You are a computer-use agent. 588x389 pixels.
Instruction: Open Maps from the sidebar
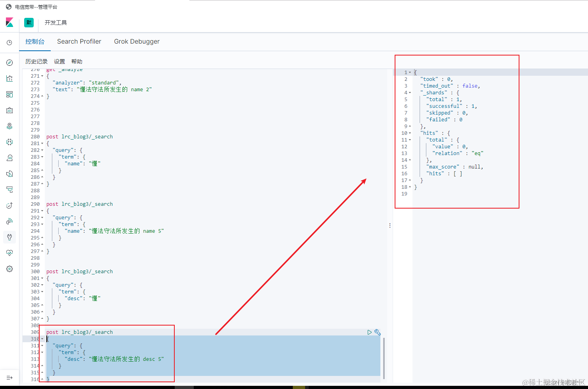10,126
